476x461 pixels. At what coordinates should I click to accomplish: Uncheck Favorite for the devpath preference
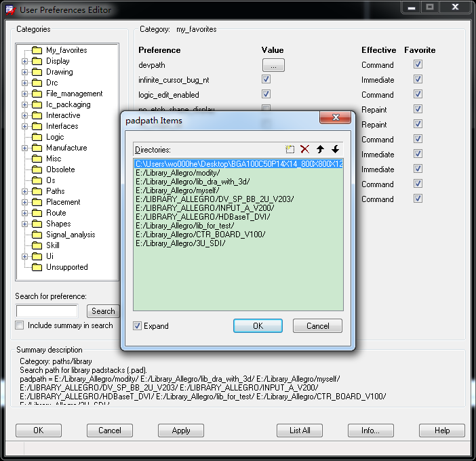click(418, 64)
